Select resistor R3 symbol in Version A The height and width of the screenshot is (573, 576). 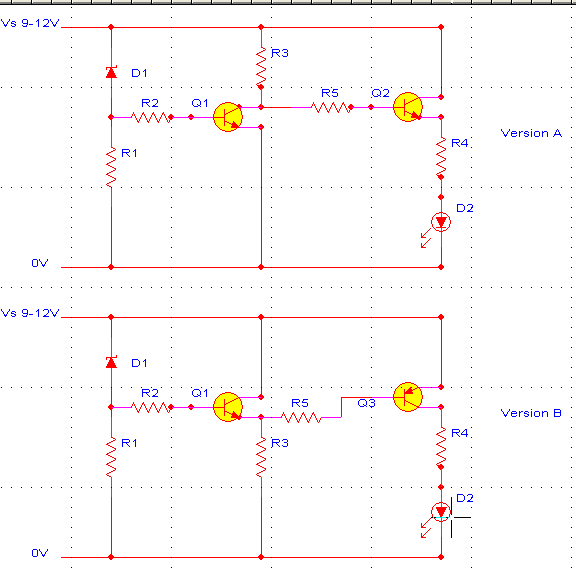[261, 67]
